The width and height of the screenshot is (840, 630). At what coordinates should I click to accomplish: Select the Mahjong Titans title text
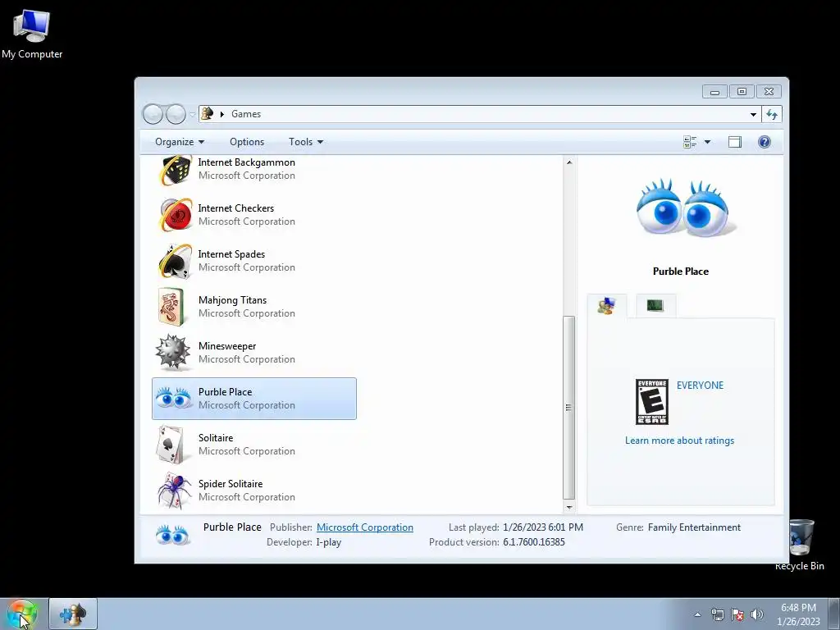click(232, 300)
